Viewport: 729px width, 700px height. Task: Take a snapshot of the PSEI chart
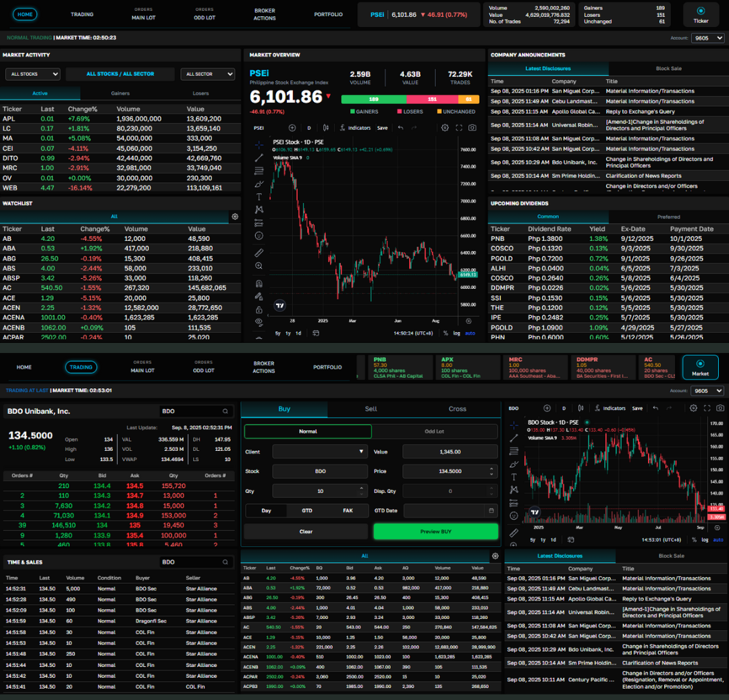[473, 128]
